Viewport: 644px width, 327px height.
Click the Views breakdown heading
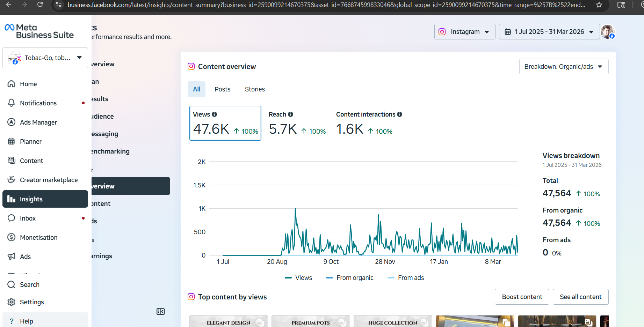pyautogui.click(x=571, y=156)
